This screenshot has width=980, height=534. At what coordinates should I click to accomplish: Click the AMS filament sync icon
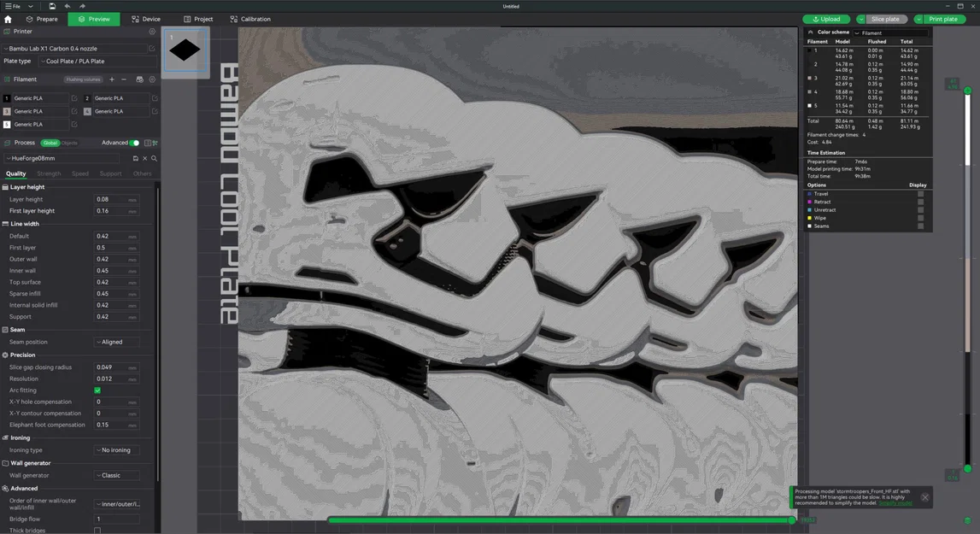point(139,79)
